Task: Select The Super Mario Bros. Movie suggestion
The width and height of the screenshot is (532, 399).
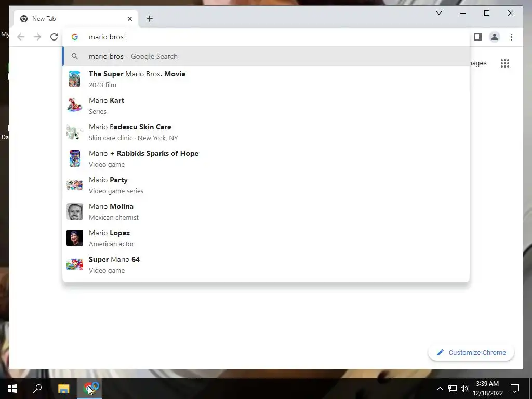Action: tap(266, 79)
